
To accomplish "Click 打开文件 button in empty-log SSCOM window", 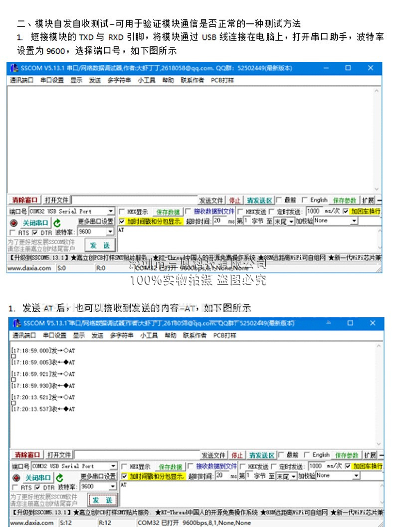I will tap(56, 200).
